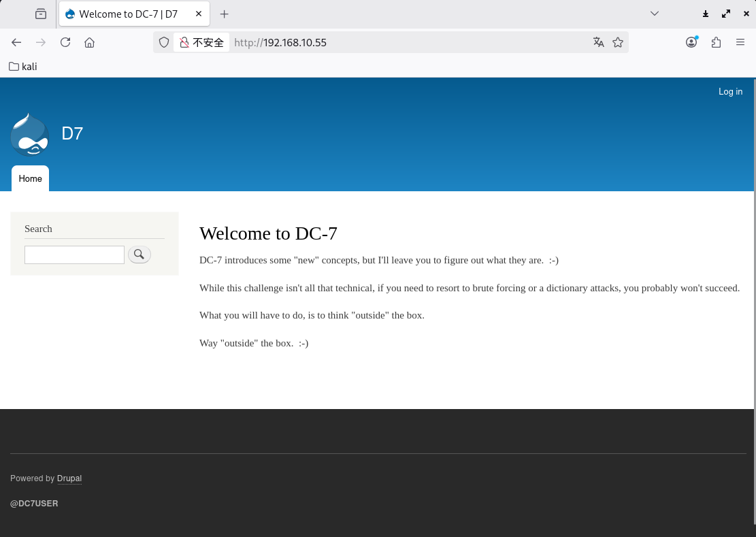Reload the current page

point(65,42)
